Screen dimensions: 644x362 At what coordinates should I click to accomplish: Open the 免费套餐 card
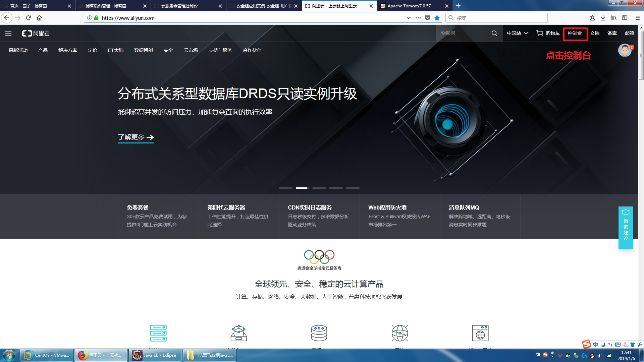point(158,216)
